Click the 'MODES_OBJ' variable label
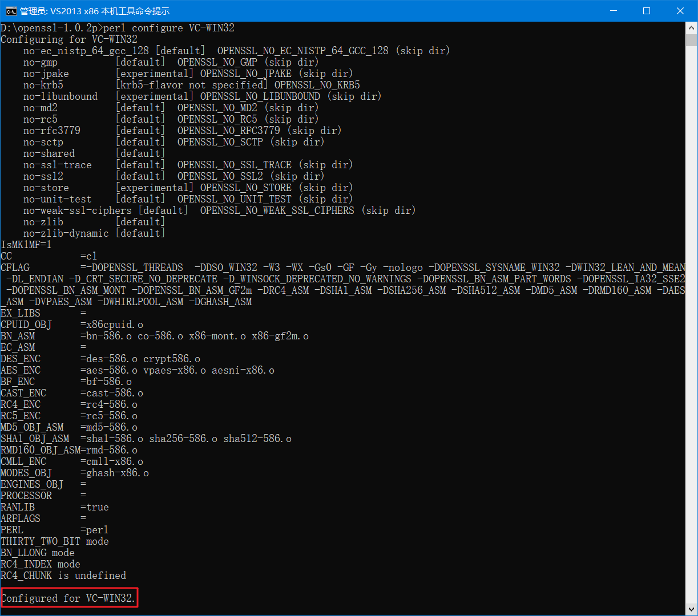This screenshot has width=698, height=616. (x=26, y=473)
